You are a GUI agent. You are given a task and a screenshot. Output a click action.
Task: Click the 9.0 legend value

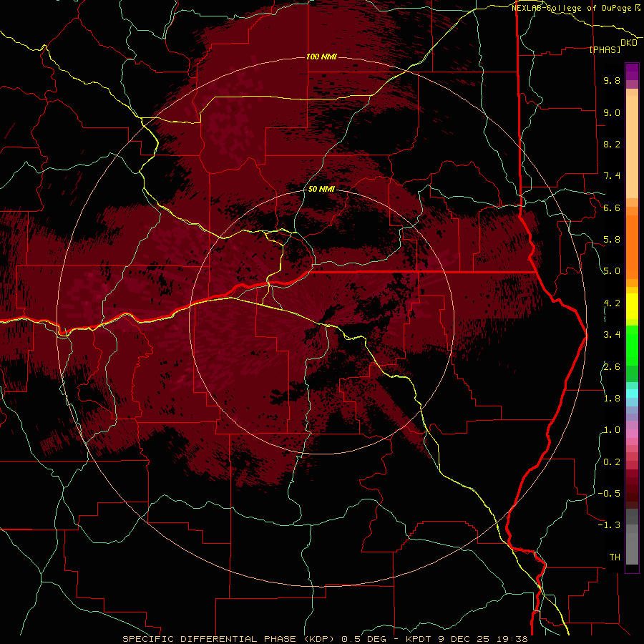coord(612,112)
